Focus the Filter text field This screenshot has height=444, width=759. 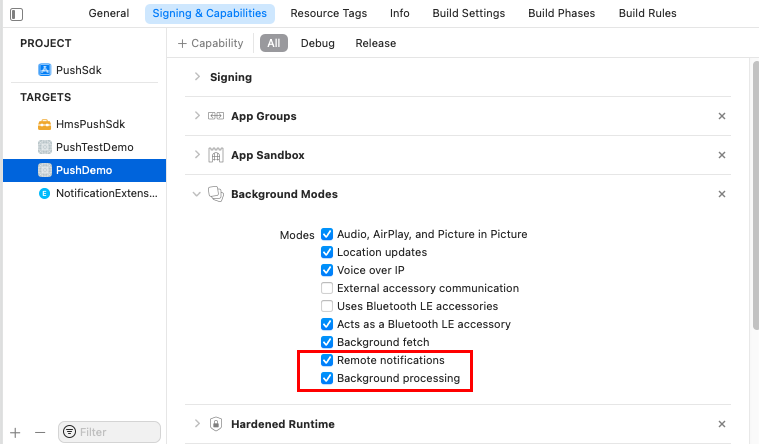point(109,432)
